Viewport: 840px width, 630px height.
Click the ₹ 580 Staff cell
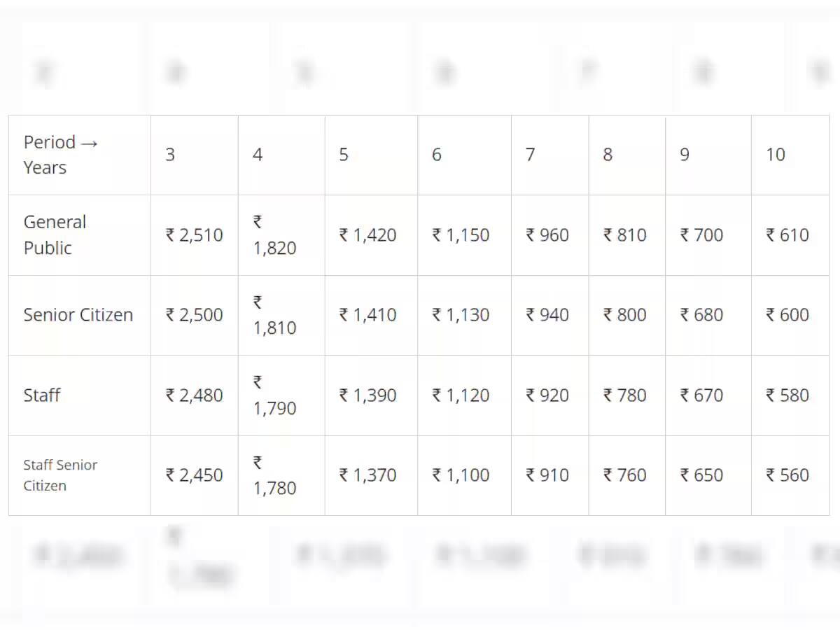[x=787, y=395]
